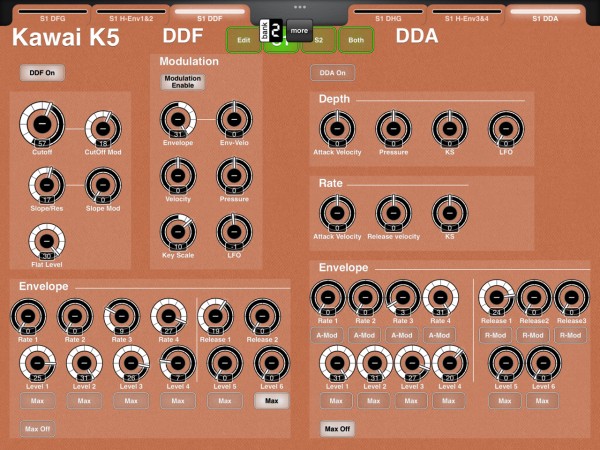This screenshot has height=450, width=600.
Task: Open the S1 H-Env3&4 tab
Action: pyautogui.click(x=466, y=15)
